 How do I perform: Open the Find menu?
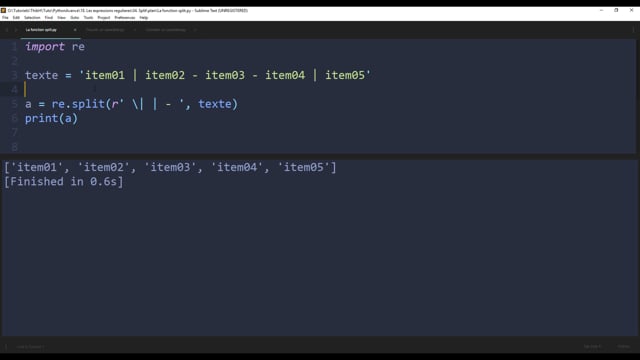click(49, 18)
